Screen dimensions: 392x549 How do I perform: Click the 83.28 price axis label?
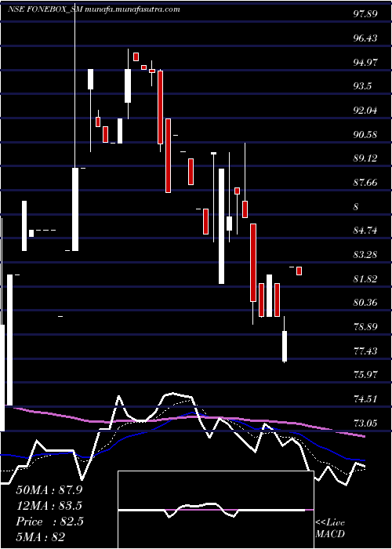click(x=365, y=255)
